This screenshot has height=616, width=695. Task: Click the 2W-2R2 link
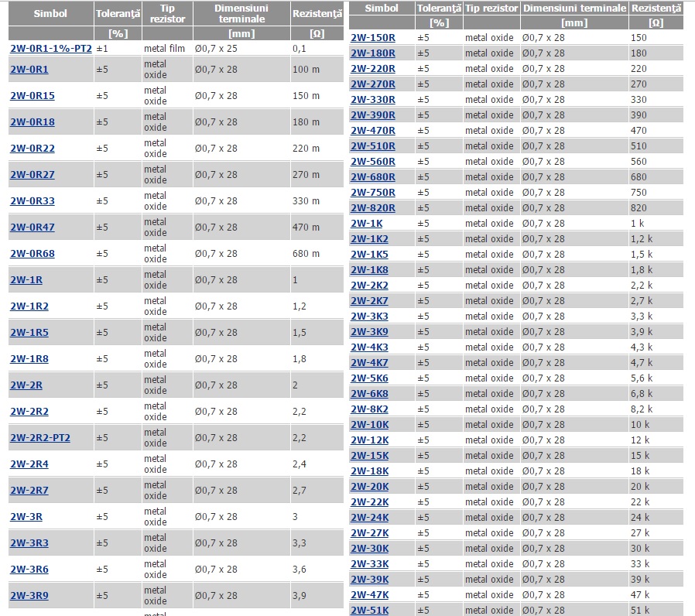coord(29,412)
